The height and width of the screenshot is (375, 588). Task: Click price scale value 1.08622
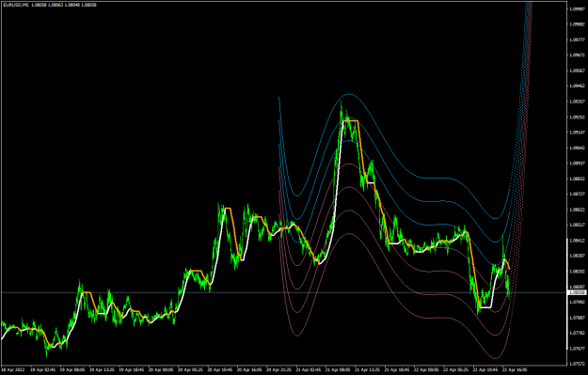(577, 210)
